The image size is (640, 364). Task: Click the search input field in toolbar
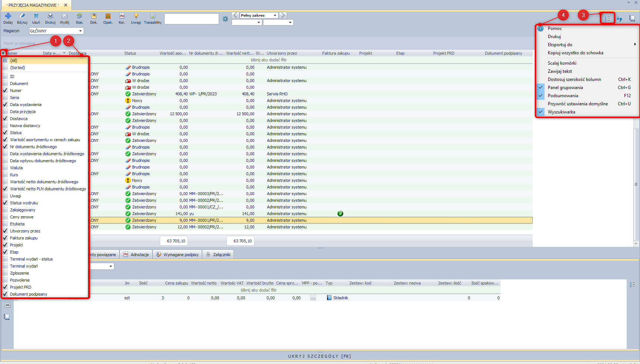coord(191,19)
